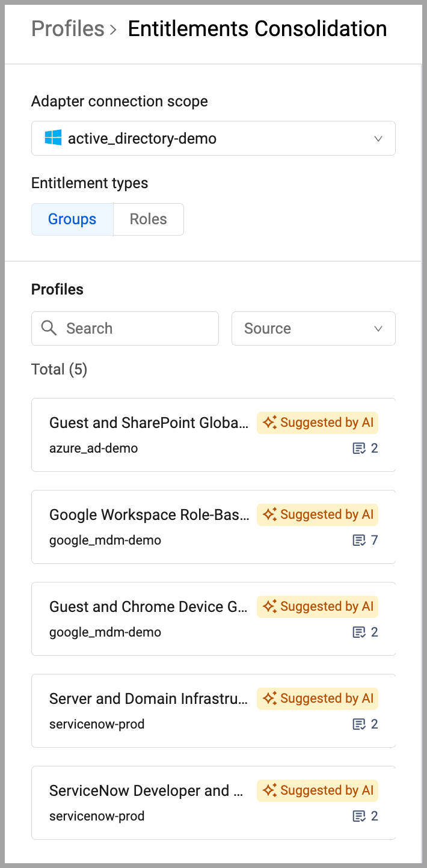Switch entitlement type to Groups

[72, 219]
